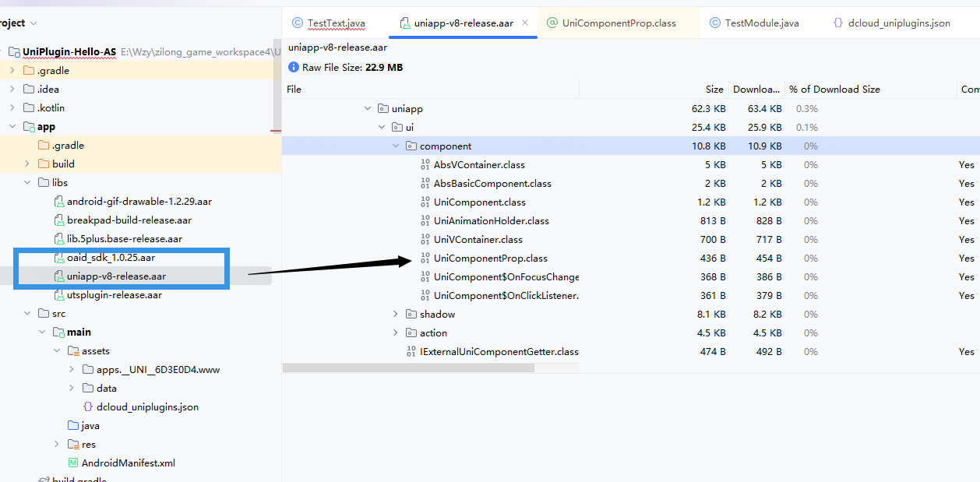The height and width of the screenshot is (482, 980).
Task: Sort by the Size column header
Action: coord(714,90)
